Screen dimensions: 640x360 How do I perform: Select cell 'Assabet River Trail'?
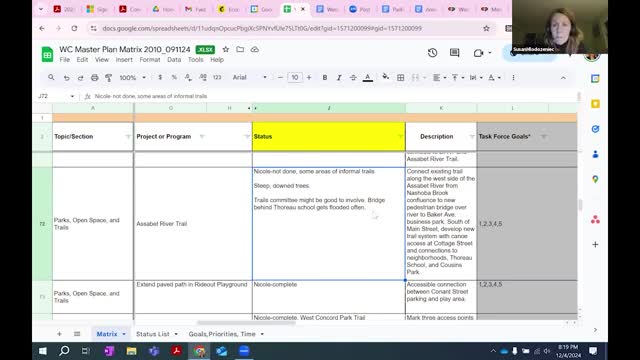[x=193, y=224]
